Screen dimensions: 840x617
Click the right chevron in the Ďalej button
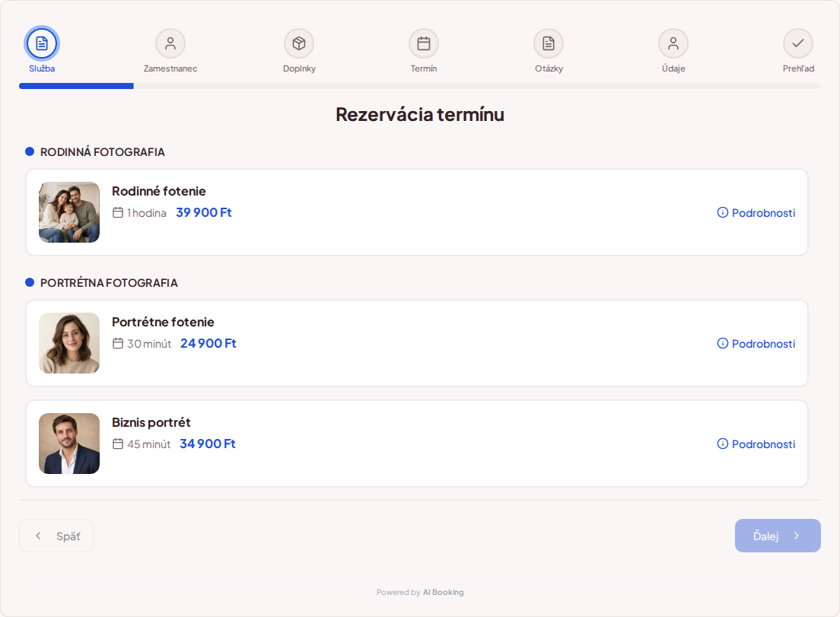[797, 536]
